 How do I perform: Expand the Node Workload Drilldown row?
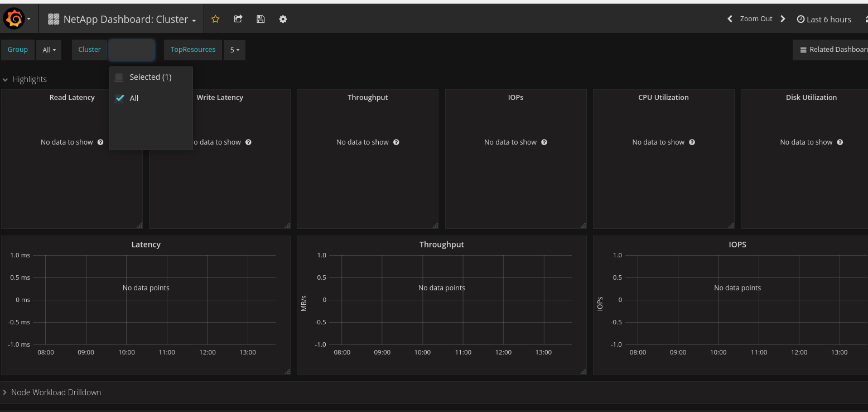(56, 392)
